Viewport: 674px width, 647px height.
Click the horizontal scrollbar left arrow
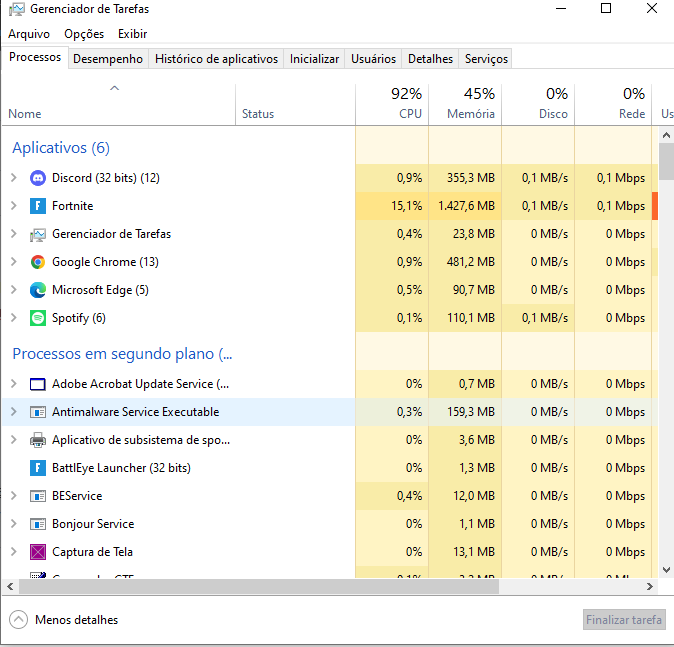[x=10, y=586]
